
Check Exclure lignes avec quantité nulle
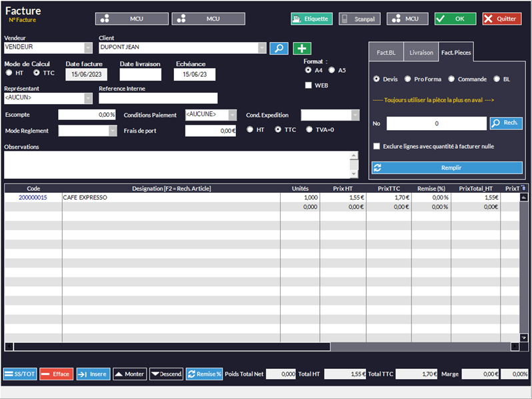[x=377, y=146]
